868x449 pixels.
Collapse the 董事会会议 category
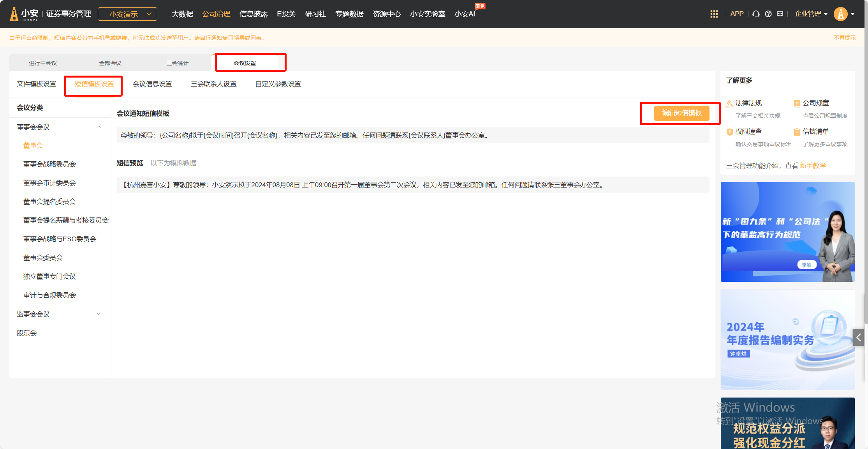click(99, 127)
